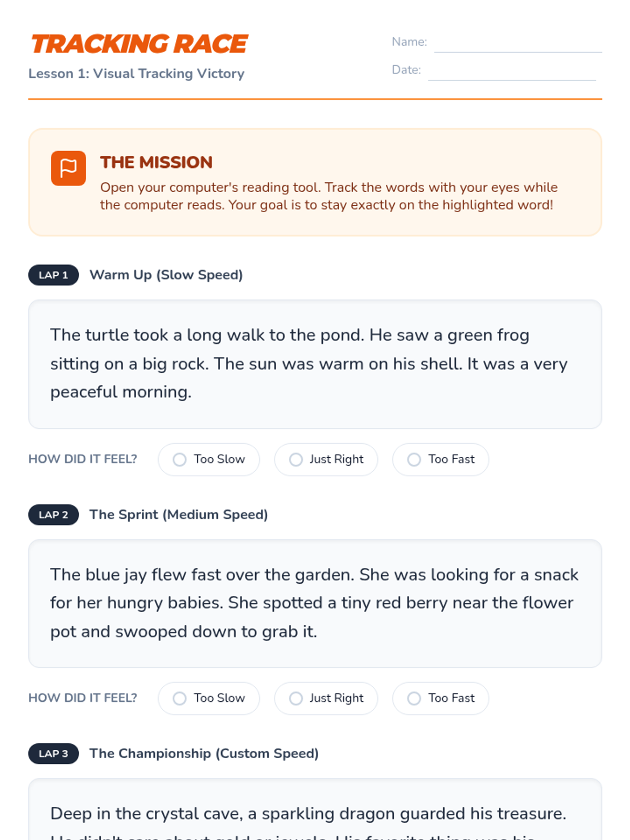The width and height of the screenshot is (630, 840).
Task: Click the LAP 1 badge
Action: [54, 275]
